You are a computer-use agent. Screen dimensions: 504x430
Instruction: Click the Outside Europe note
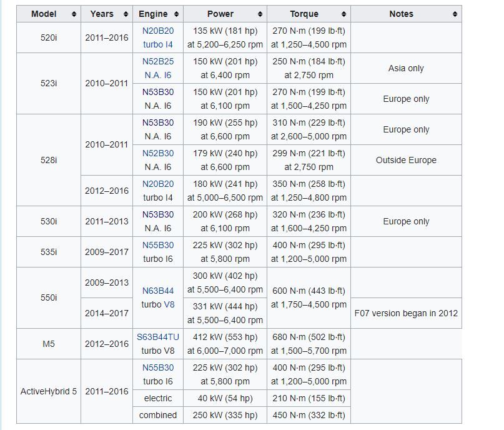pos(406,160)
